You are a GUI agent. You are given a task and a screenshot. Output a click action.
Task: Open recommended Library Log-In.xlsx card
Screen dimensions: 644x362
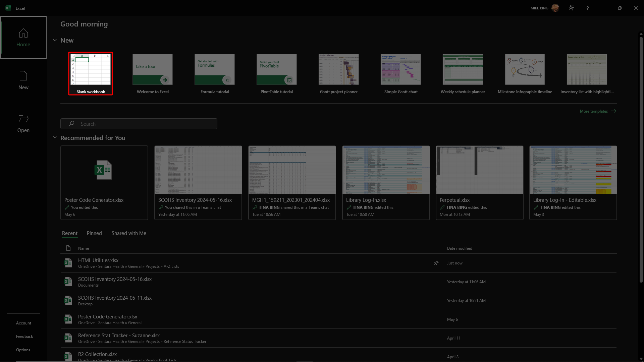point(386,183)
